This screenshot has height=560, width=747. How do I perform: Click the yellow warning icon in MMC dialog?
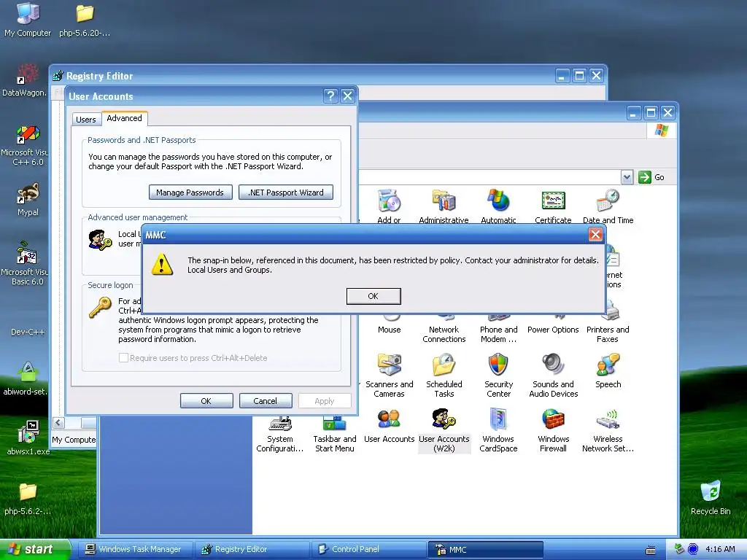click(162, 264)
